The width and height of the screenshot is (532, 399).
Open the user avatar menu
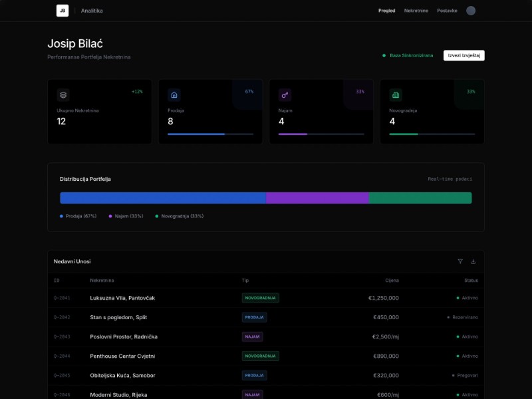[471, 11]
